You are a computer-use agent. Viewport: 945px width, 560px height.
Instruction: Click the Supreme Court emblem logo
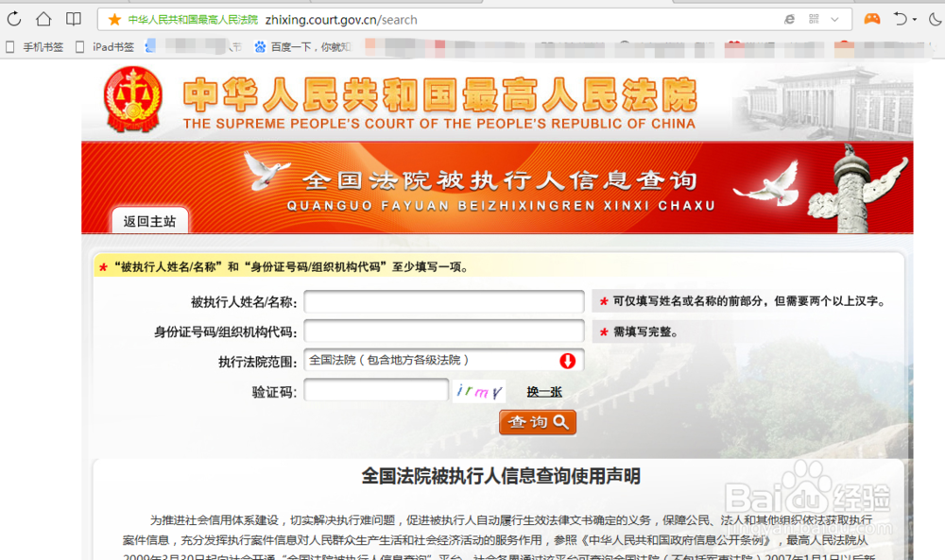[x=133, y=98]
